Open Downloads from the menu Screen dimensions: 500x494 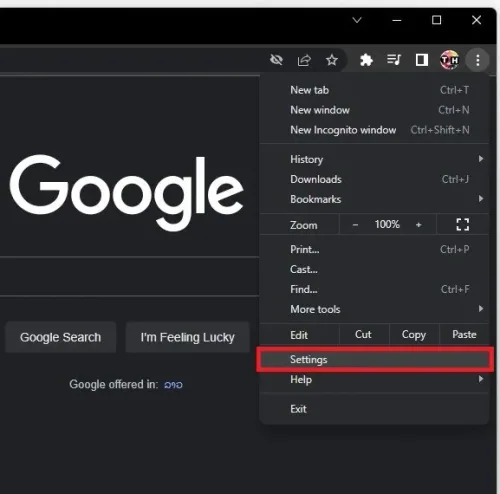coord(374,179)
